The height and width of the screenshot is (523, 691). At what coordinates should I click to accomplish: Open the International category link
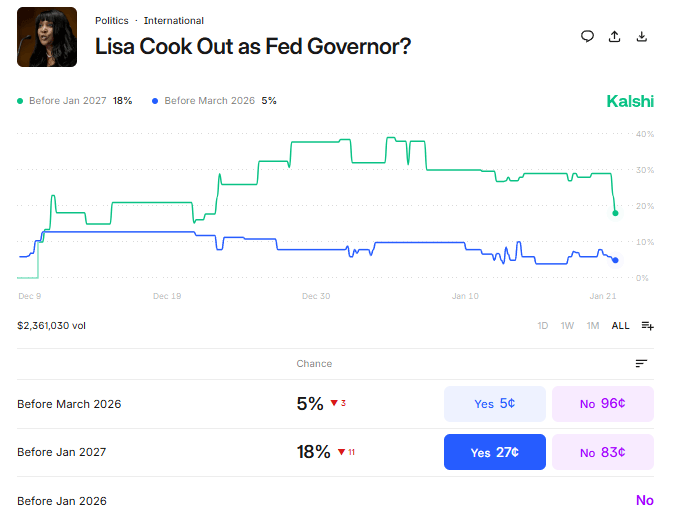point(174,21)
